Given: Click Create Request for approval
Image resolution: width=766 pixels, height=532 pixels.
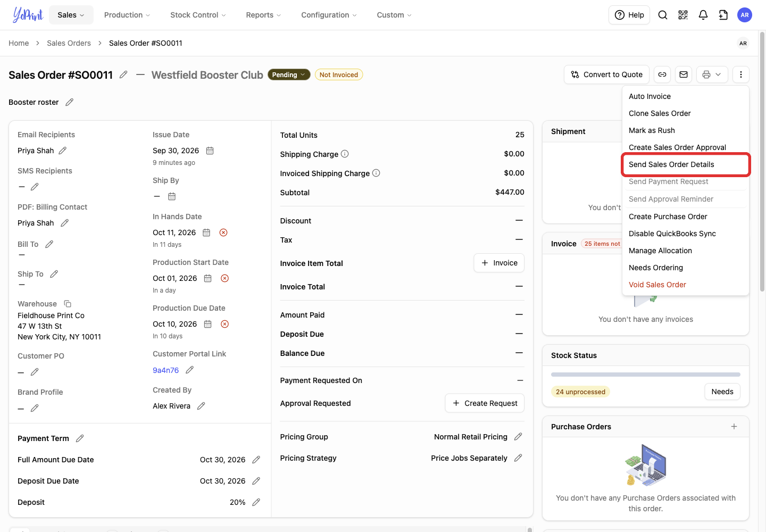Looking at the screenshot, I should point(485,403).
